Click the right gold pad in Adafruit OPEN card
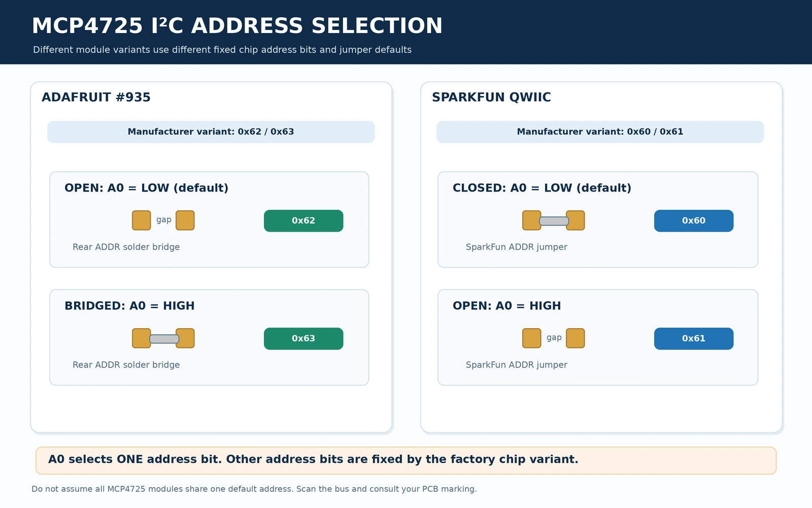This screenshot has width=812, height=508. click(x=185, y=220)
